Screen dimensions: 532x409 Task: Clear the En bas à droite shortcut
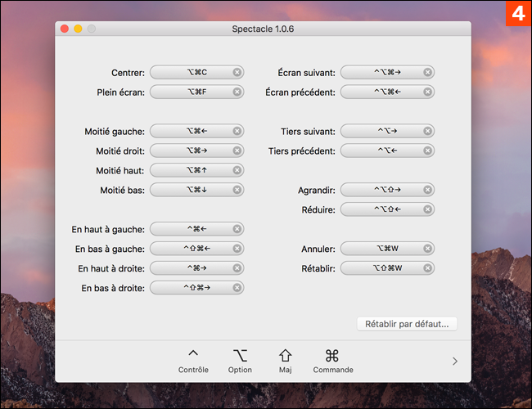pyautogui.click(x=237, y=288)
